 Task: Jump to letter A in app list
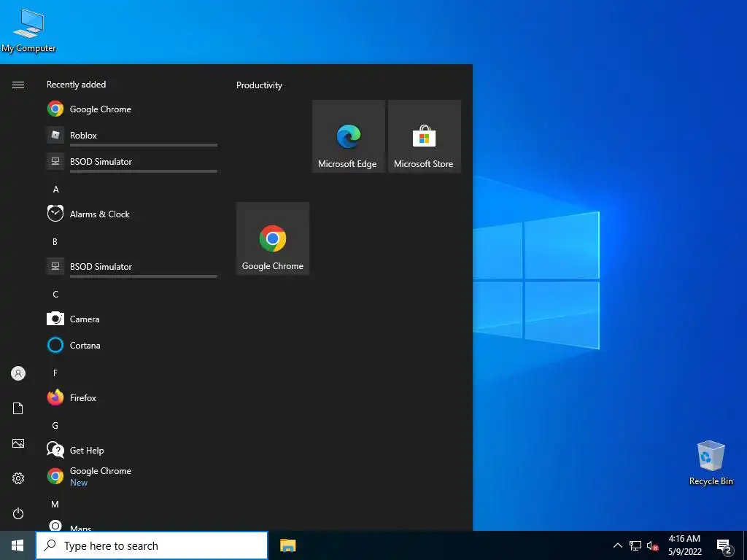pos(55,190)
